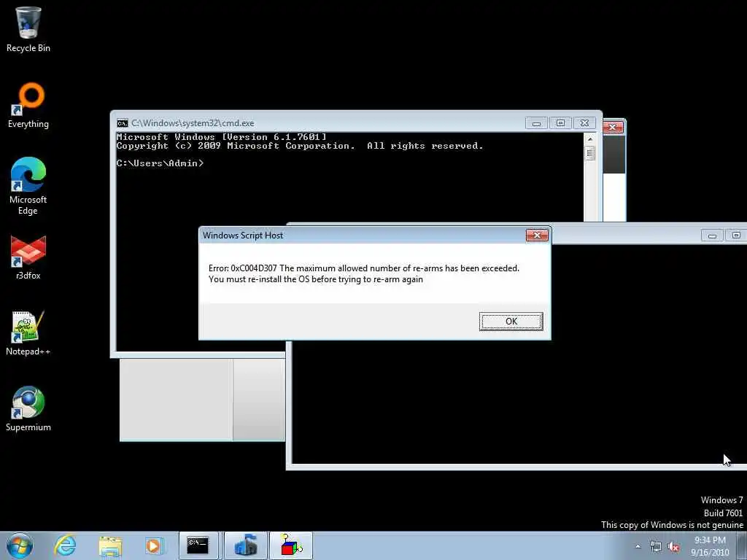This screenshot has height=560, width=747.
Task: Click the cmd.exe title bar text
Action: [193, 123]
